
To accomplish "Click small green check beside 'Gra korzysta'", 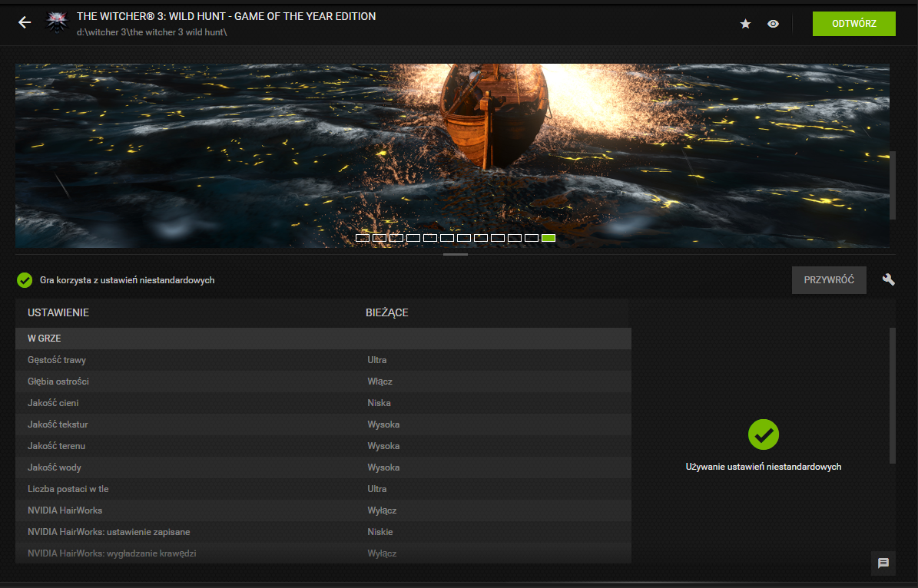I will point(25,280).
